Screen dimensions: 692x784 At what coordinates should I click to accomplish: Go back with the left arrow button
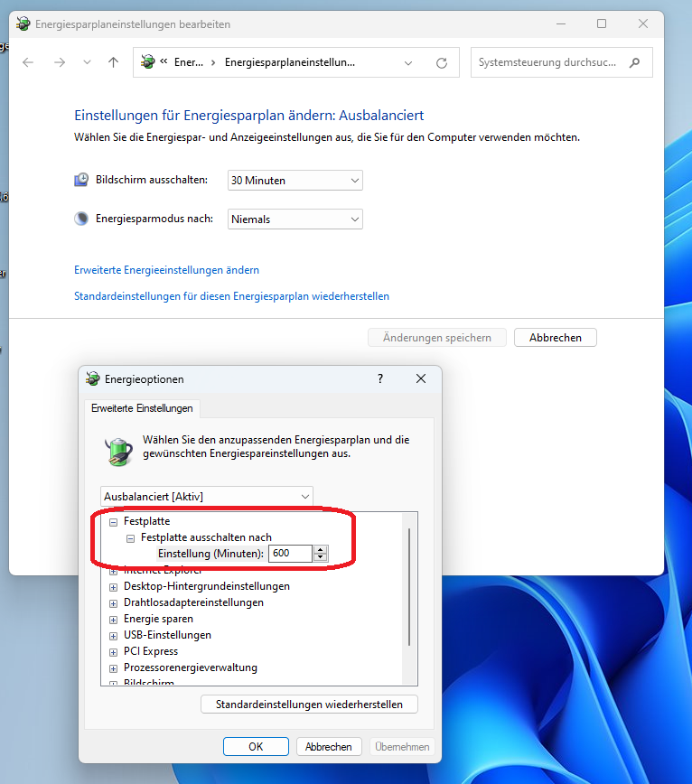click(28, 62)
